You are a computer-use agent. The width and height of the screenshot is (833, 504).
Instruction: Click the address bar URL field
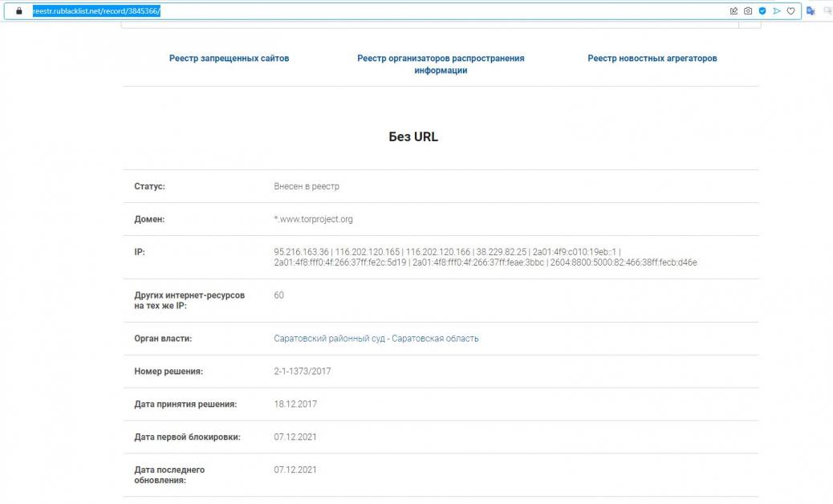tap(403, 10)
